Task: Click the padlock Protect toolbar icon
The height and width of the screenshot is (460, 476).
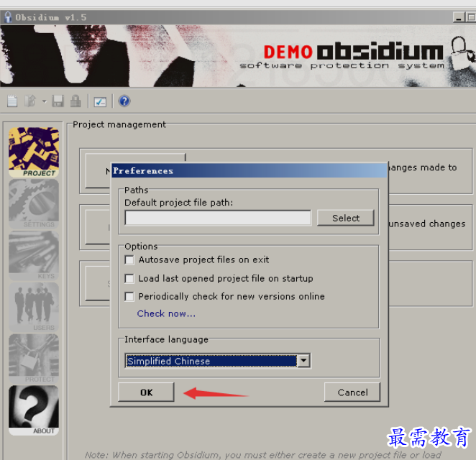Action: click(75, 101)
